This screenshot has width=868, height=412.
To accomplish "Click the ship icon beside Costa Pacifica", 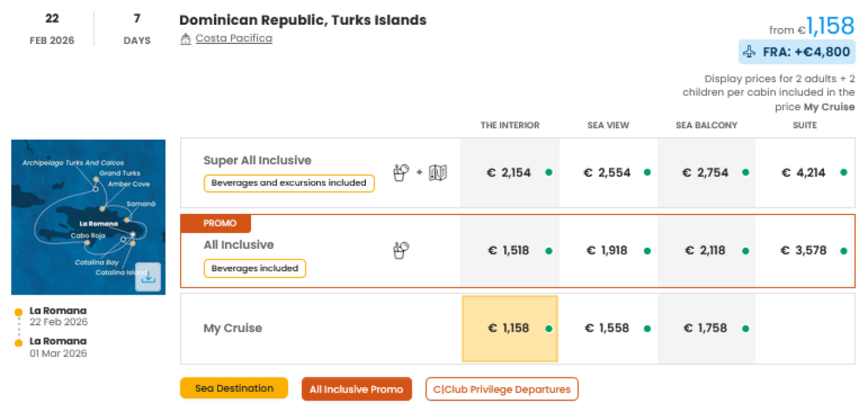I will [x=186, y=38].
